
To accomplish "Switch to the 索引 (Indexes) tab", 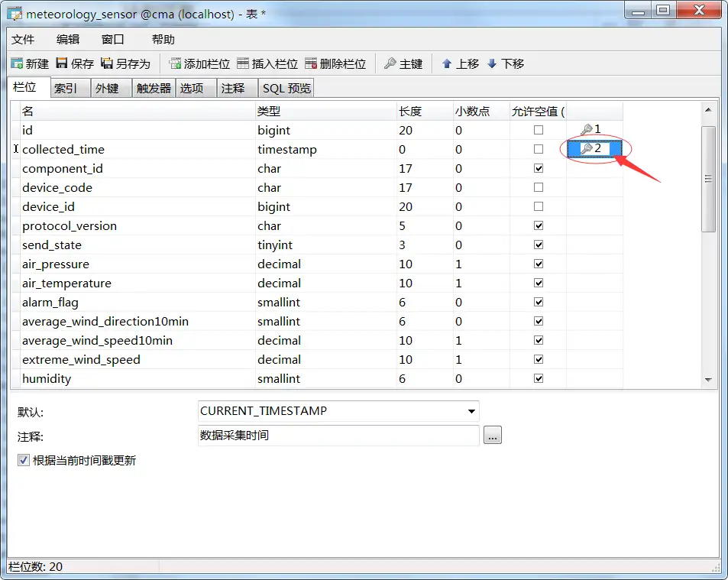I will (x=66, y=89).
